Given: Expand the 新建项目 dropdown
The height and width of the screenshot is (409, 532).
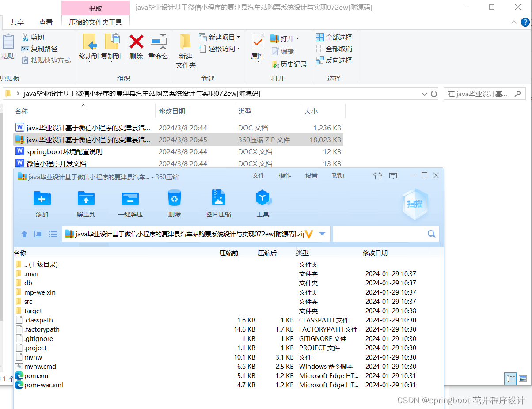Looking at the screenshot, I should (239, 37).
